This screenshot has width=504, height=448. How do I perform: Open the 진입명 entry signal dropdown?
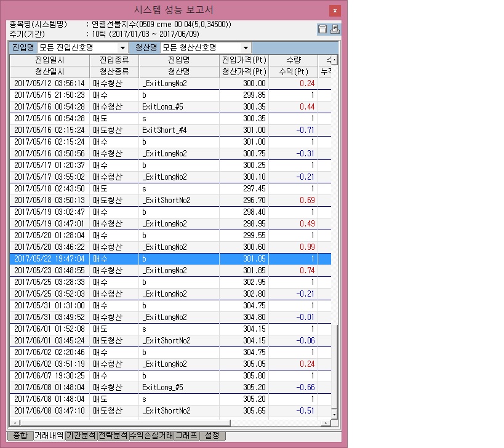82,48
